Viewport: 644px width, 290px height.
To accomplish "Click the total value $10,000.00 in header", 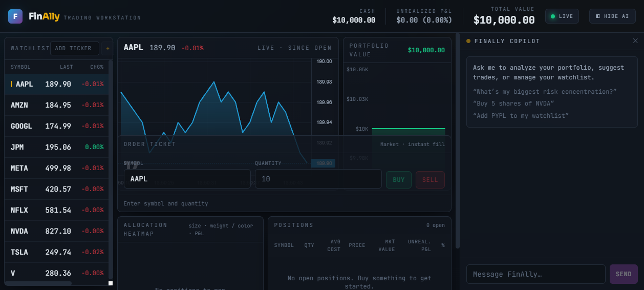I will (x=504, y=20).
